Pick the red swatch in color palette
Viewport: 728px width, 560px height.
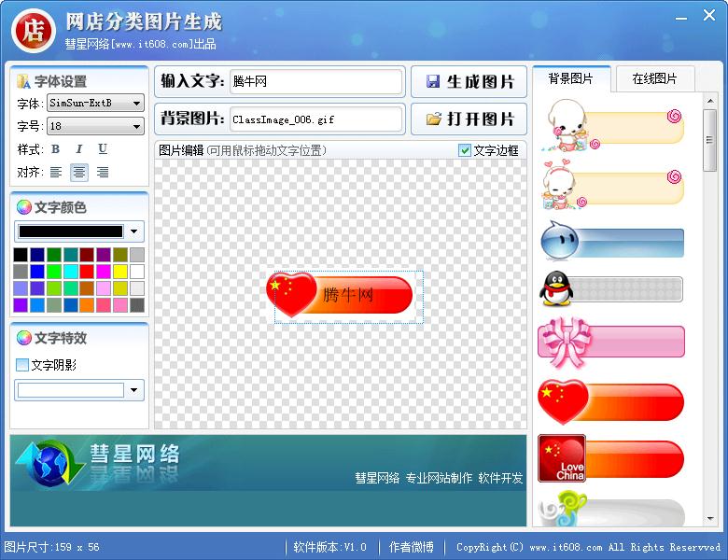click(x=87, y=272)
